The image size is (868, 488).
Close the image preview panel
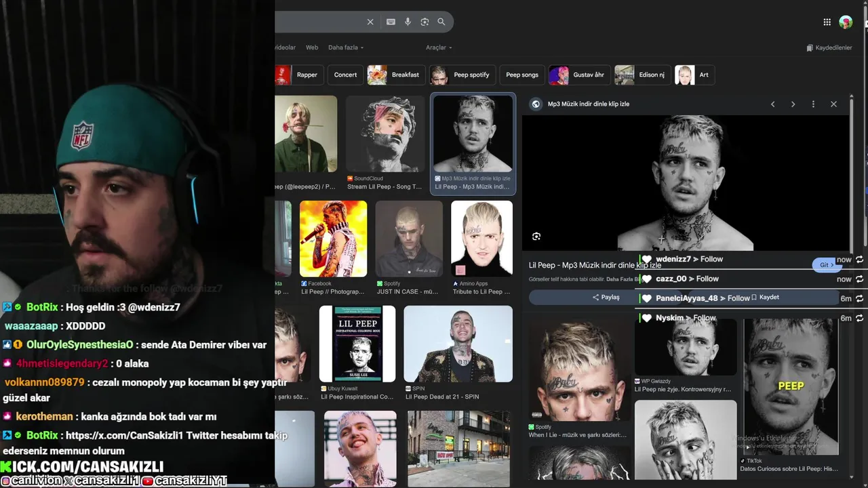833,104
